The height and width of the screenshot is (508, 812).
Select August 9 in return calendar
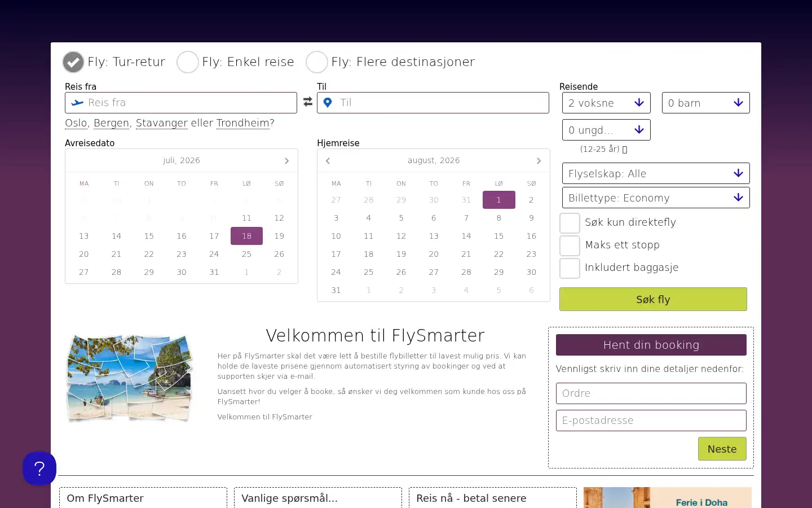click(531, 218)
